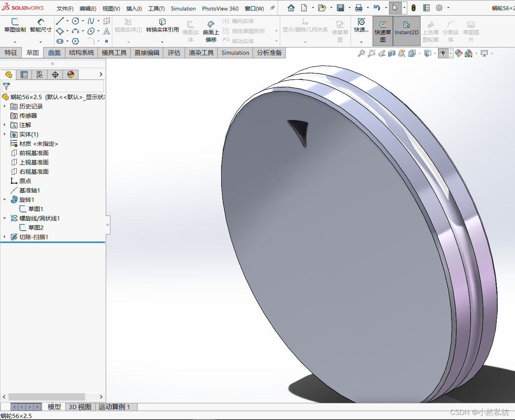
Task: Open the Sketch (草图绘制) dropdown arrow
Action: [15, 42]
